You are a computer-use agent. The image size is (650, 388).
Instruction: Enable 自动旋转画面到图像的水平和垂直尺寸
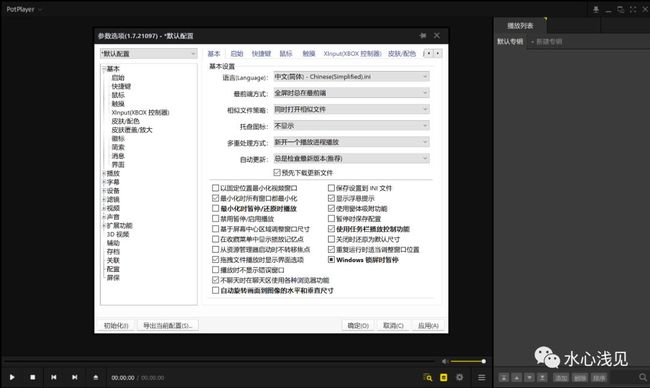point(216,291)
